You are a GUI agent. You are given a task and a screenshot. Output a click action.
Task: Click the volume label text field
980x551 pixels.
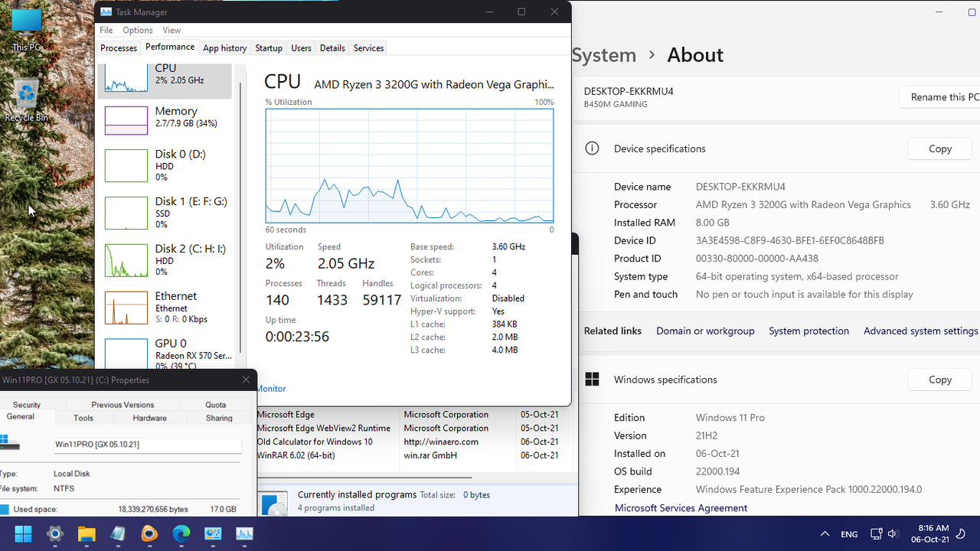[x=148, y=445]
